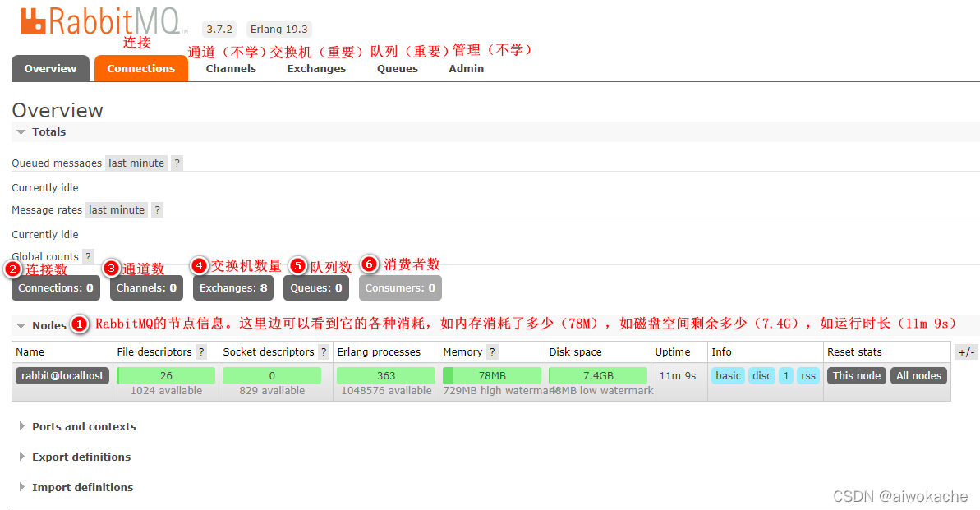The height and width of the screenshot is (510, 980).
Task: Click the Uptime column header
Action: (x=673, y=351)
